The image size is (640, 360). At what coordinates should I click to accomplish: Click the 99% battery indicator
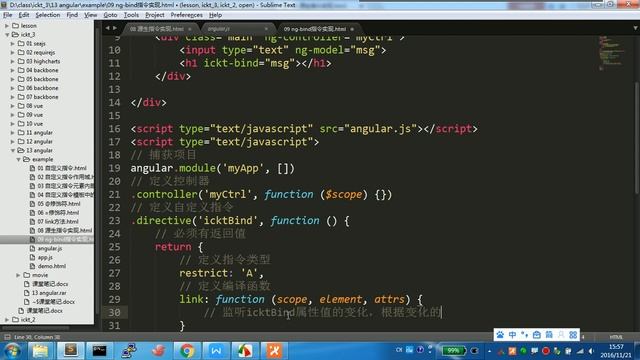click(453, 351)
